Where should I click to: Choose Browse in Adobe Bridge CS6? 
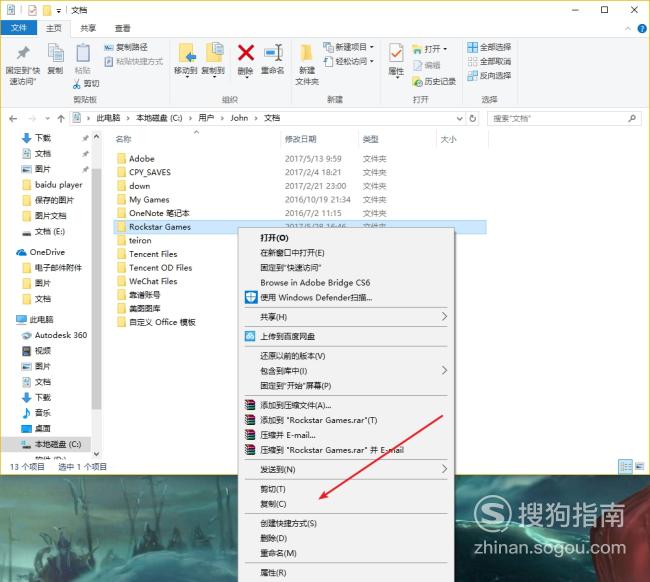[x=315, y=283]
